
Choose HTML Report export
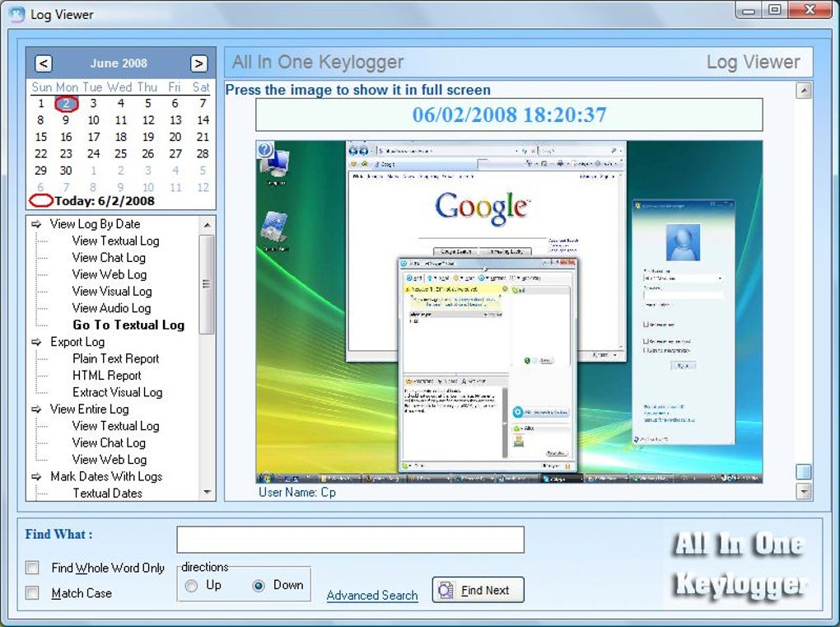(x=107, y=376)
